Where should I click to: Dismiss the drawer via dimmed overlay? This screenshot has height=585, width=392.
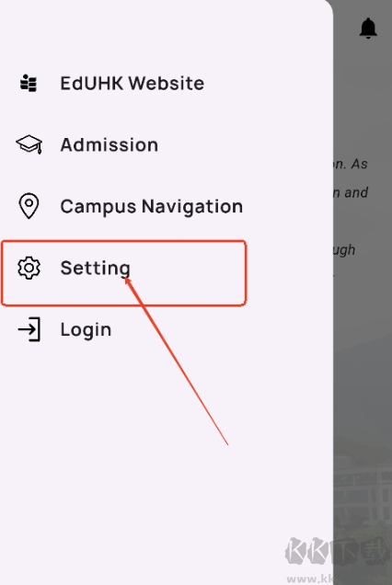coord(363,336)
